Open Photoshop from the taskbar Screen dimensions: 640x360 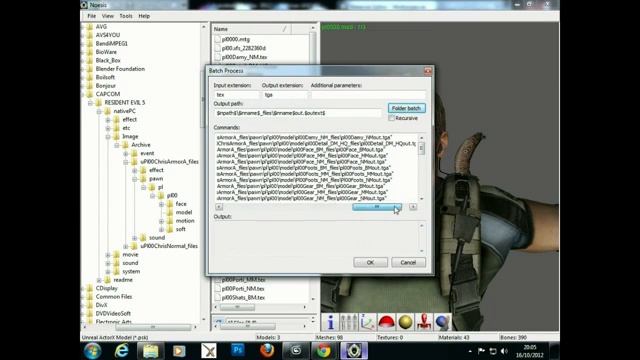(238, 350)
